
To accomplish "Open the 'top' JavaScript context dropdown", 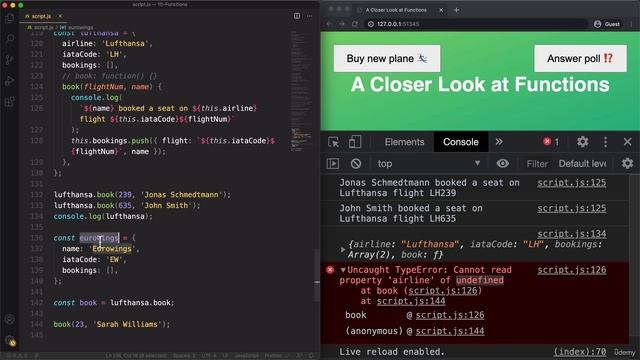I will pyautogui.click(x=429, y=164).
